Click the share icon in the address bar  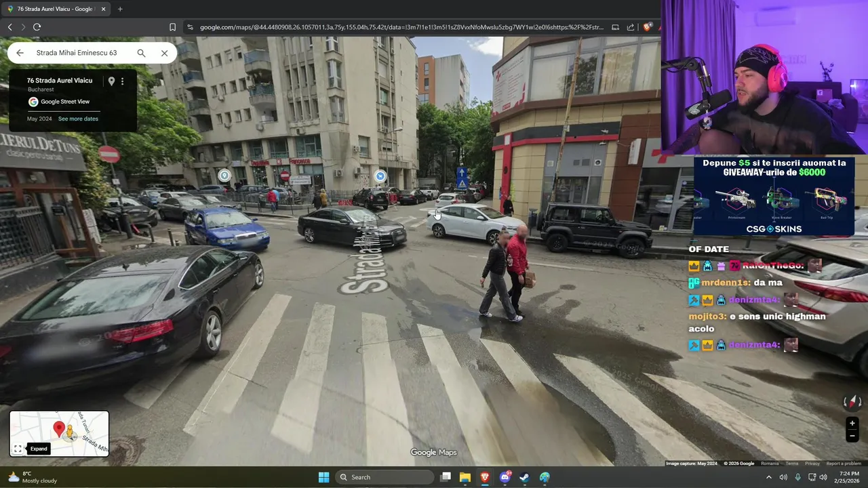pos(631,27)
